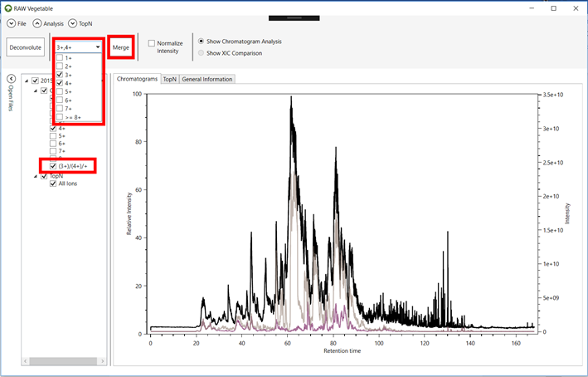
Task: Check 7+ in the file tree
Action: point(53,151)
